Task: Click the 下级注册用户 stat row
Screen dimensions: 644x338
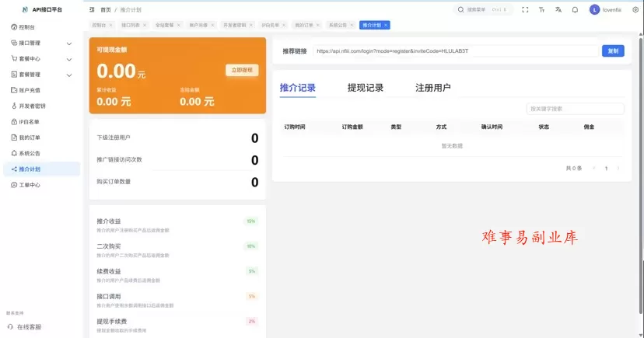Action: click(x=177, y=138)
